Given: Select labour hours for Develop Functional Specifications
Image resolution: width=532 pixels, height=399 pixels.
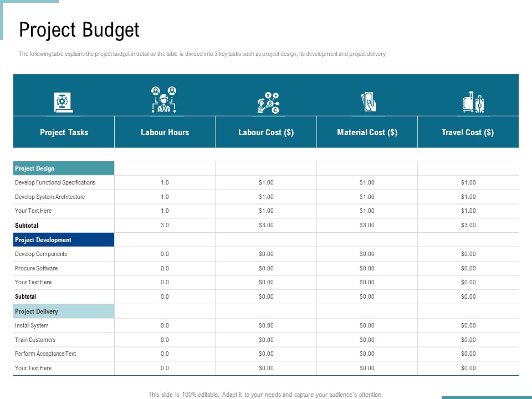Looking at the screenshot, I should coord(165,182).
